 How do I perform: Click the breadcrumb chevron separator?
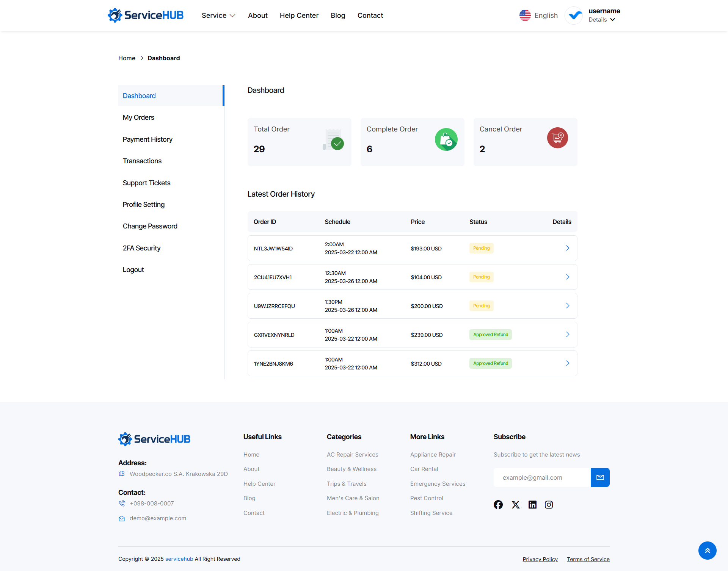142,58
